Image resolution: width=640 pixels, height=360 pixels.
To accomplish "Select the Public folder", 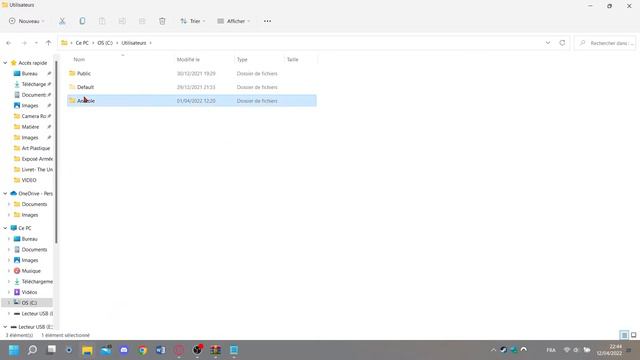I will point(192,73).
